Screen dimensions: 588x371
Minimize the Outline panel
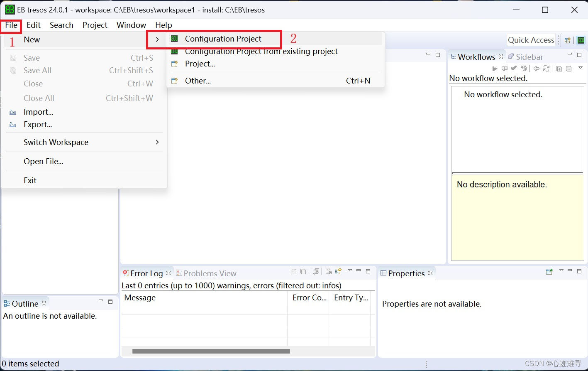101,301
